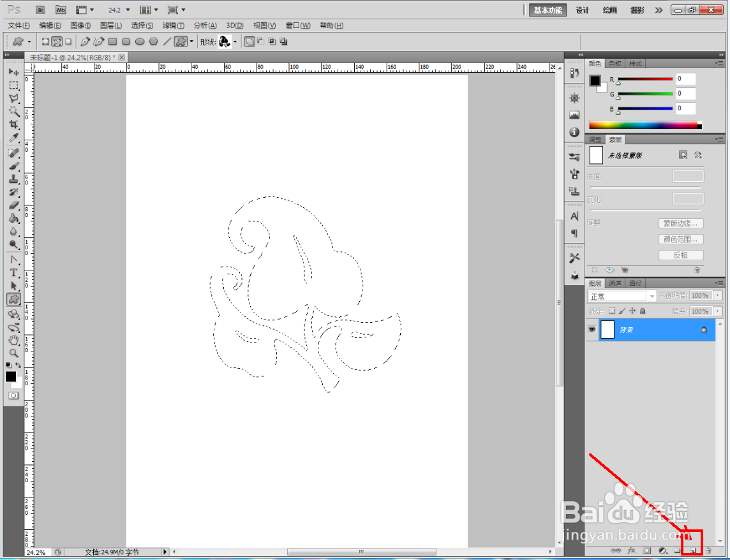Select the Pen tool in the toolbox
The image size is (730, 560).
13,260
